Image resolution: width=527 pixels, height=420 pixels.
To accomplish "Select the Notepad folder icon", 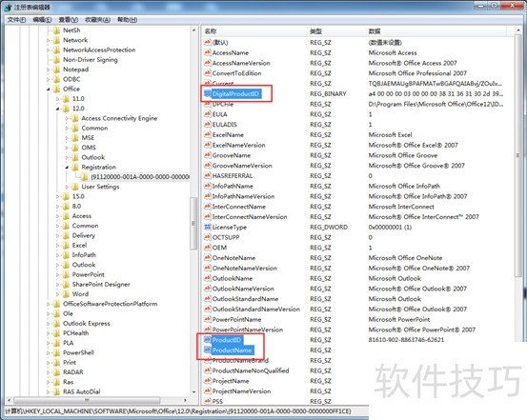I will [56, 70].
